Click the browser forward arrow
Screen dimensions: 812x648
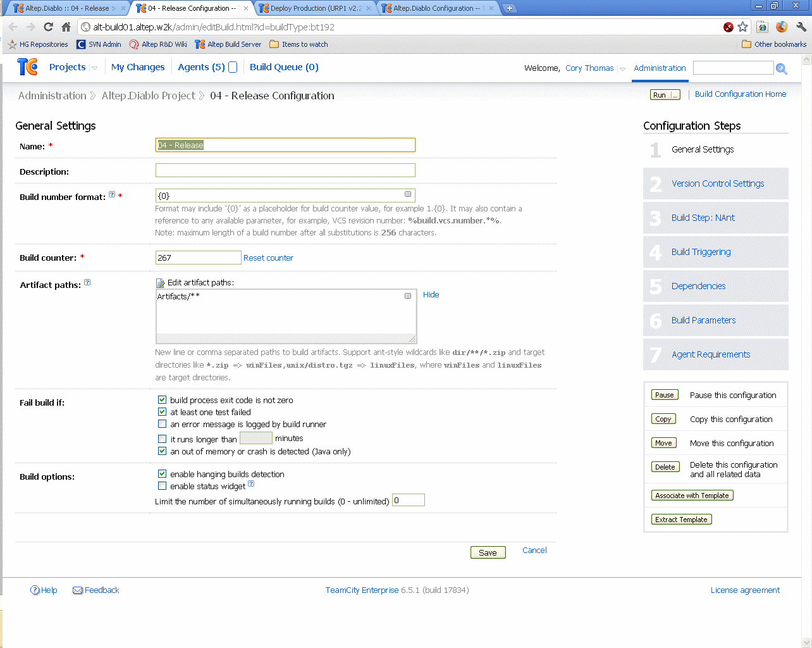coord(30,27)
